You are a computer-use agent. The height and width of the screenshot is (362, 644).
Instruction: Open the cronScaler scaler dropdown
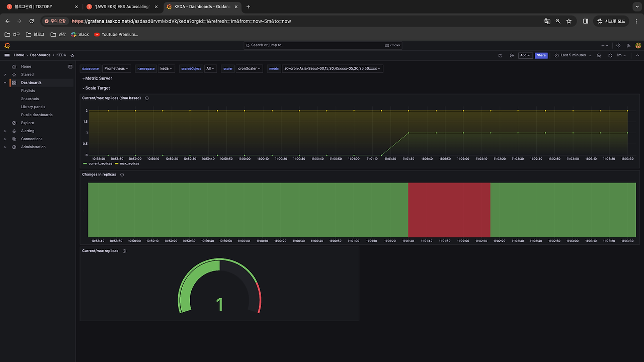pos(249,68)
